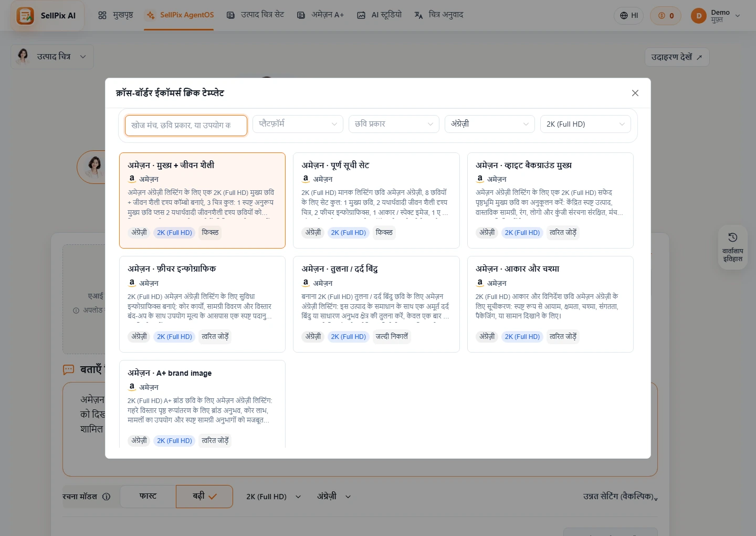
Task: Open the वार्तालाप इतिहास history panel
Action: 732,248
